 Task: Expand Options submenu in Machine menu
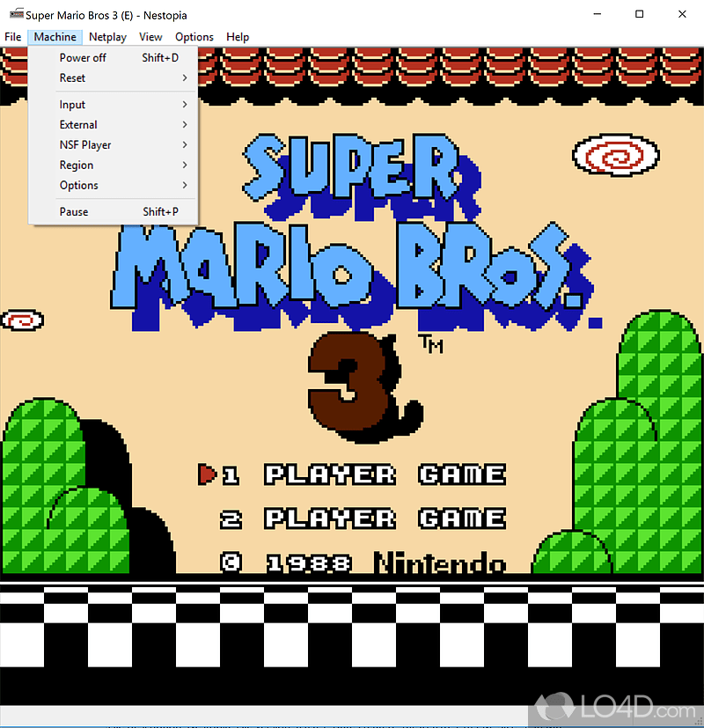point(114,185)
